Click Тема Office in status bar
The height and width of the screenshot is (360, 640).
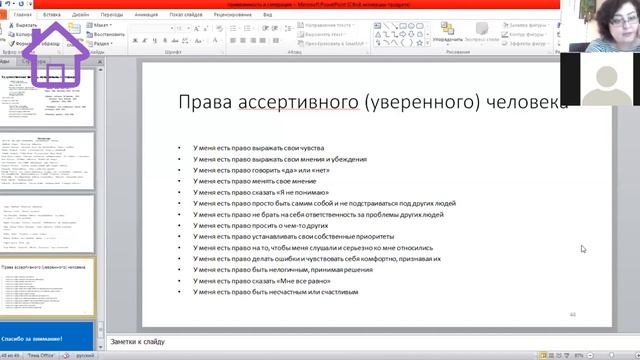tap(40, 356)
